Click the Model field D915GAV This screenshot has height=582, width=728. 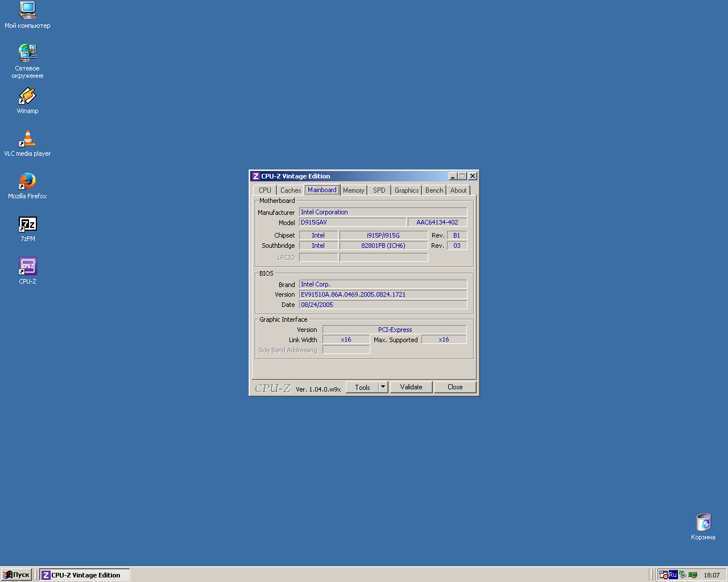[x=353, y=222]
